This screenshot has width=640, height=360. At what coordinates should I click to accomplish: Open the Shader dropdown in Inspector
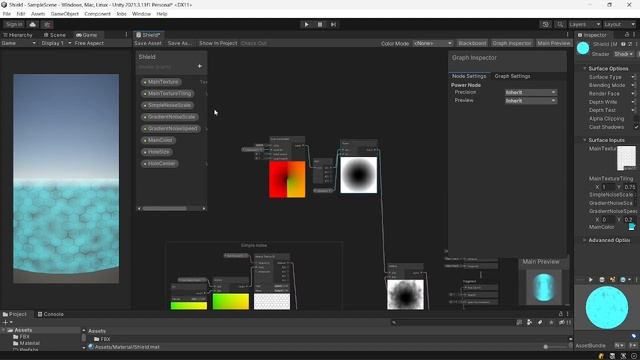624,54
